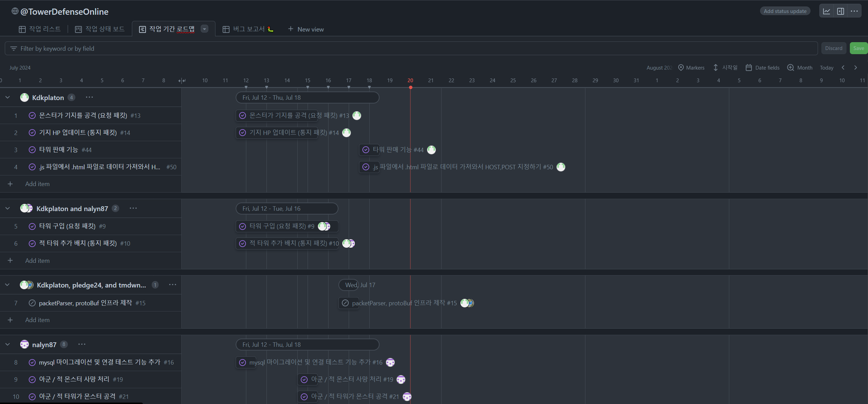Screen dimensions: 868x404
Task: Open the 작업 기간 로드맵 view options dropdown
Action: point(204,29)
